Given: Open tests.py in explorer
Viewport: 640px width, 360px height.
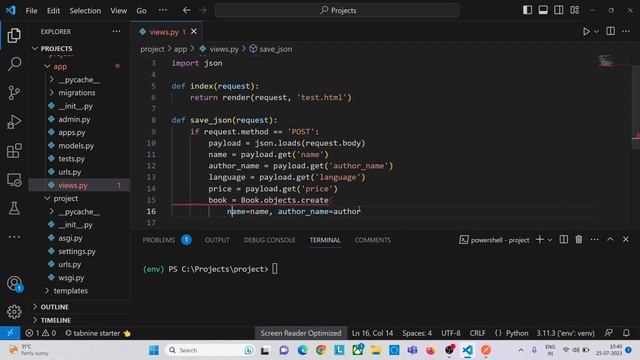Looking at the screenshot, I should [80, 159].
